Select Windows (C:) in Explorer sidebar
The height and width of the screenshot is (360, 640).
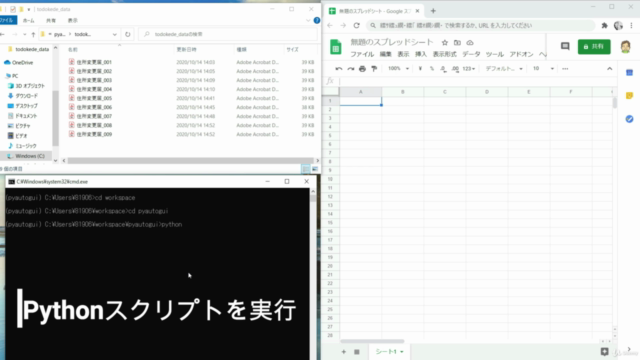30,156
